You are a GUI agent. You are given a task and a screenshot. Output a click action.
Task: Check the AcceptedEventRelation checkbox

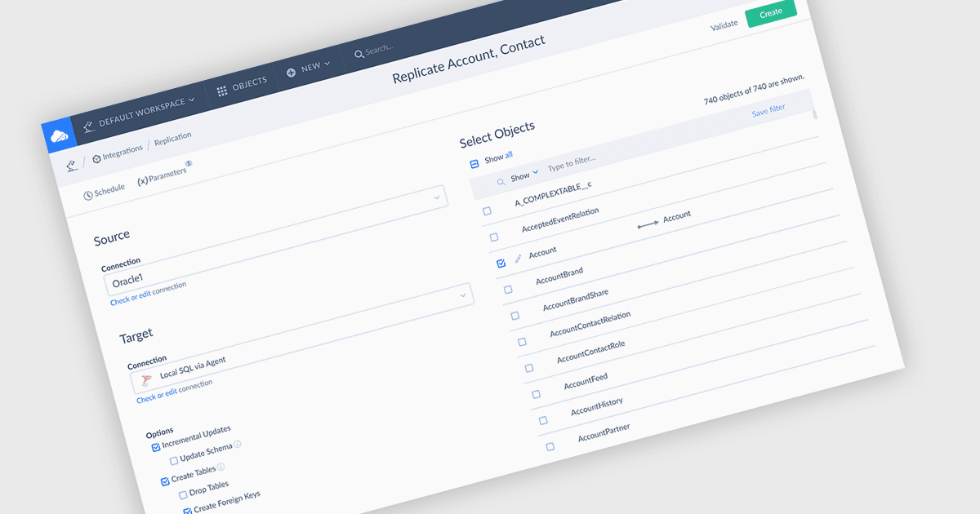point(494,237)
